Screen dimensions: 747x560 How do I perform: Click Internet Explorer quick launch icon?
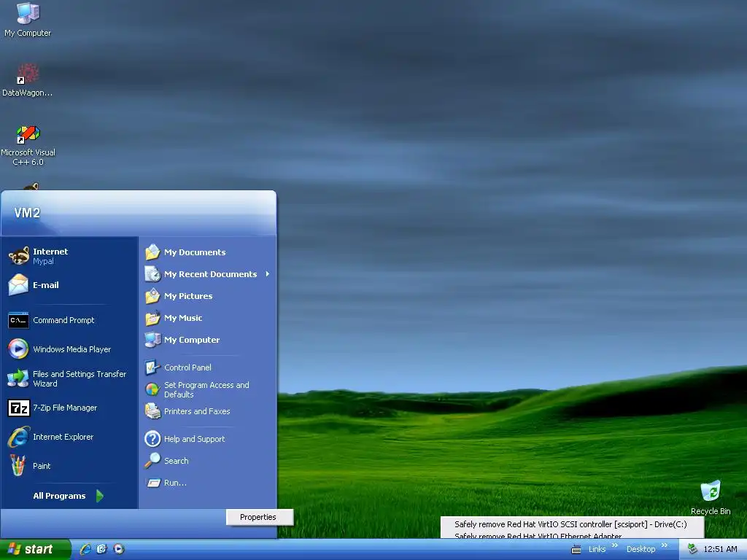tap(85, 549)
